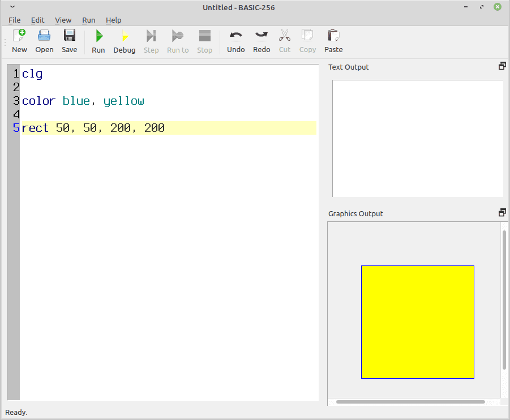
Task: Open a program with the Open icon
Action: point(44,41)
